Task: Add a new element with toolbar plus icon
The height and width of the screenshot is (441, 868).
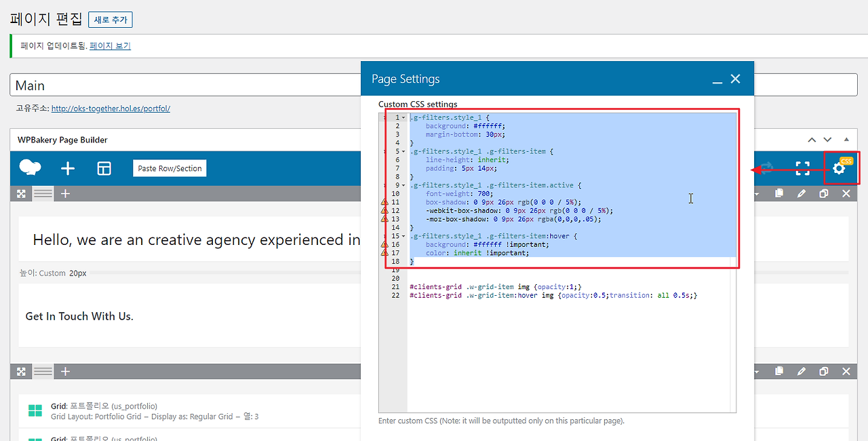Action: coord(68,168)
